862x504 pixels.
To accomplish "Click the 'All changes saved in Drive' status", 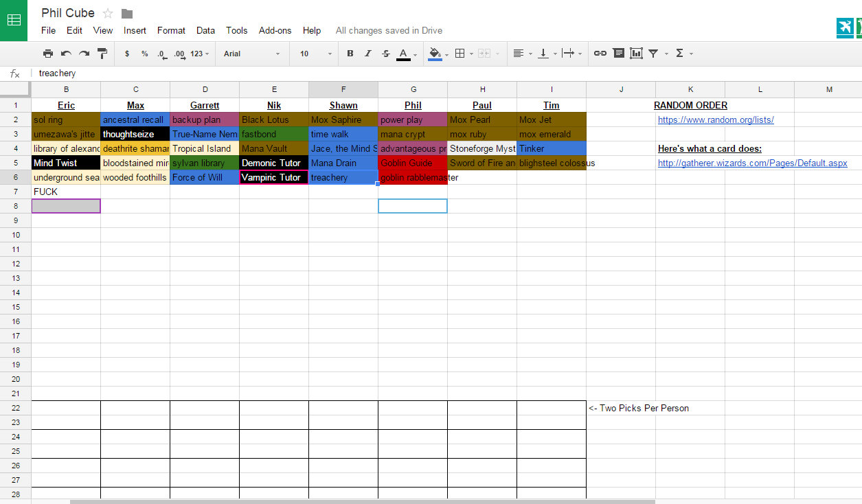I will click(x=389, y=30).
